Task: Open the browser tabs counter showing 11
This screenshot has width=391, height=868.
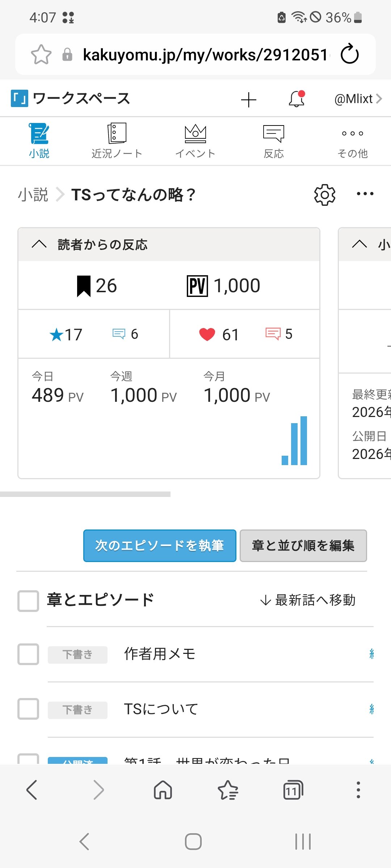Action: [293, 790]
